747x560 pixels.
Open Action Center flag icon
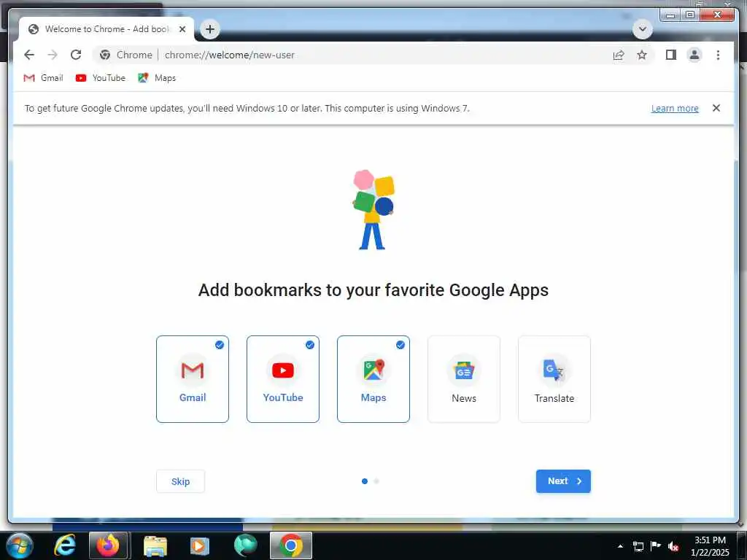tap(656, 546)
